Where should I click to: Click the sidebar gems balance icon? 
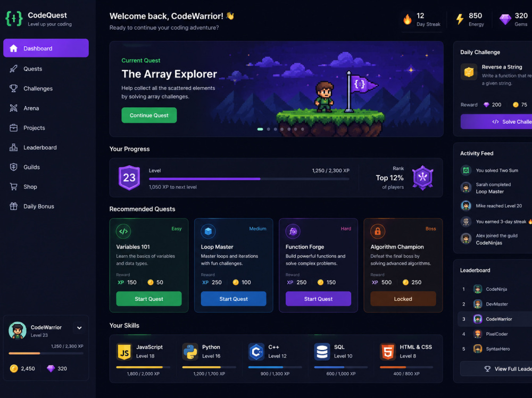[51, 368]
